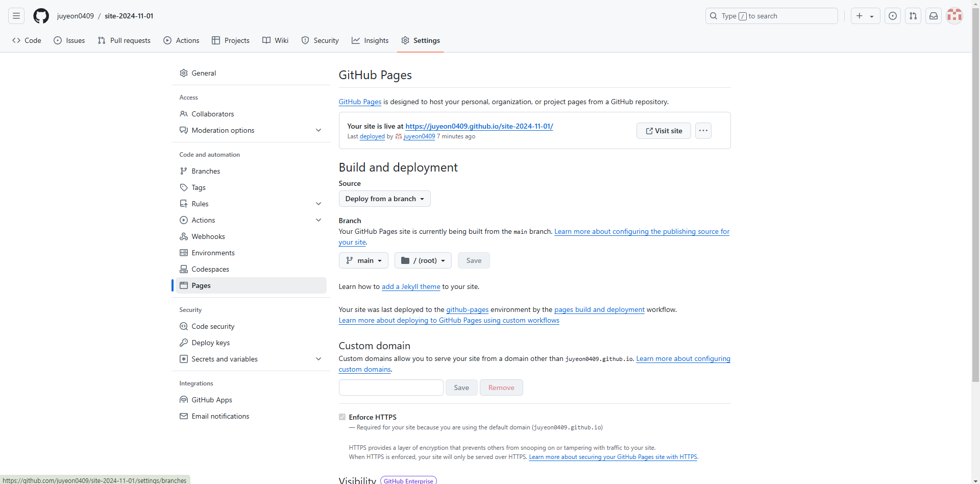The image size is (980, 484).
Task: Click the Code security shield-search icon
Action: pyautogui.click(x=184, y=326)
